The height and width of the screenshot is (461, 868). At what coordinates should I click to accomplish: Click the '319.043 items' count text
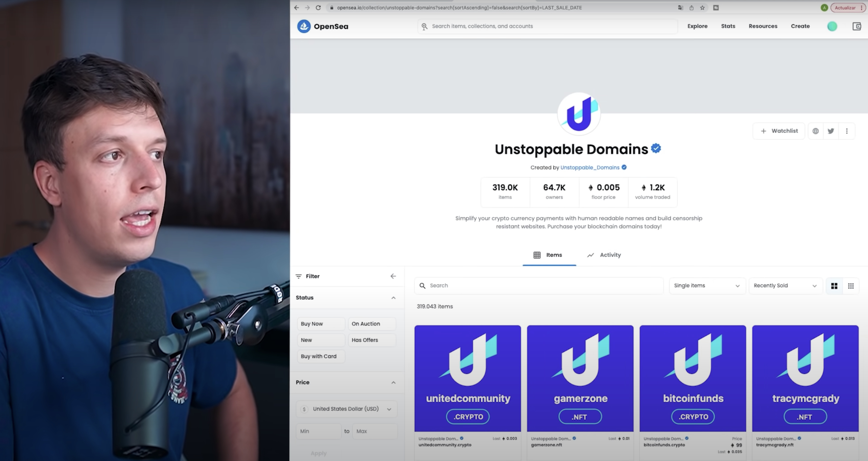pos(435,307)
